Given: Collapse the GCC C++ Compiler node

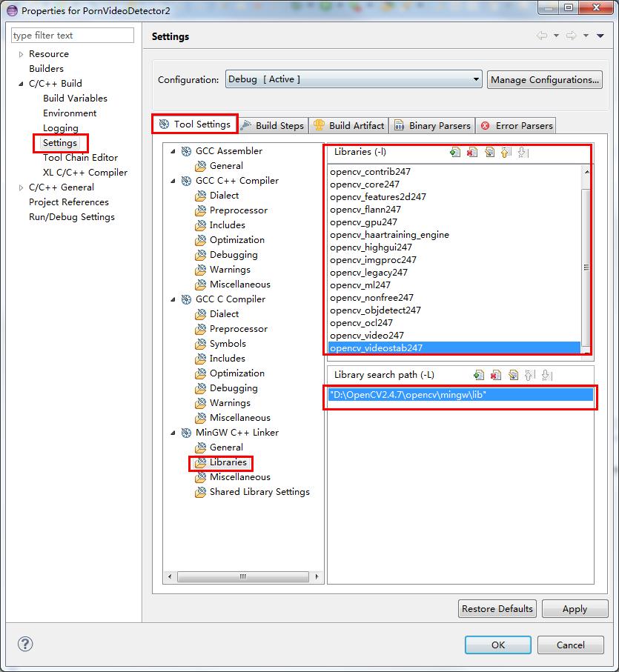Looking at the screenshot, I should click(173, 181).
